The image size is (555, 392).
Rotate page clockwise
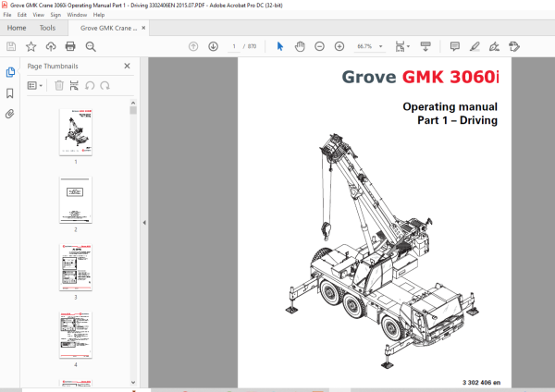[x=105, y=86]
